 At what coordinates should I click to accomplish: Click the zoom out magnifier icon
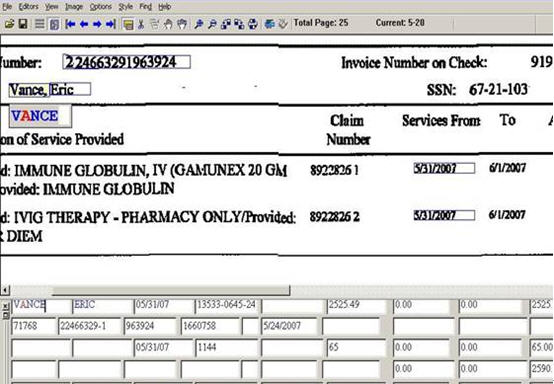click(212, 24)
